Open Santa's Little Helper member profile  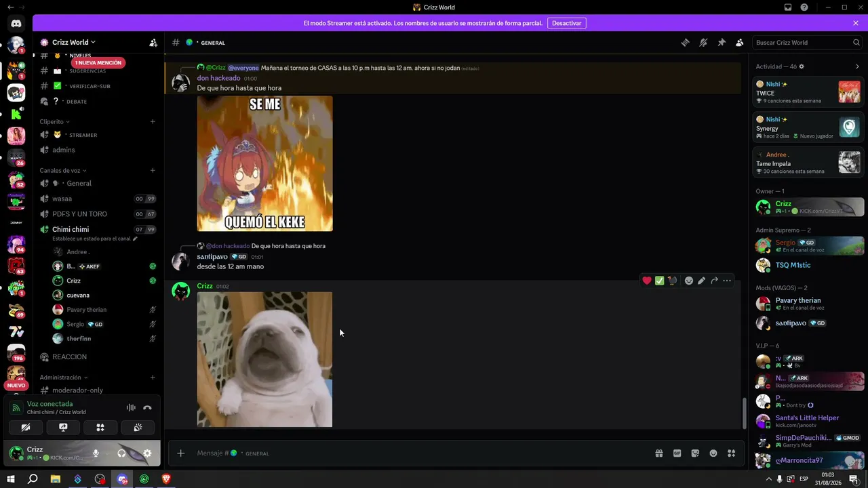click(810, 421)
